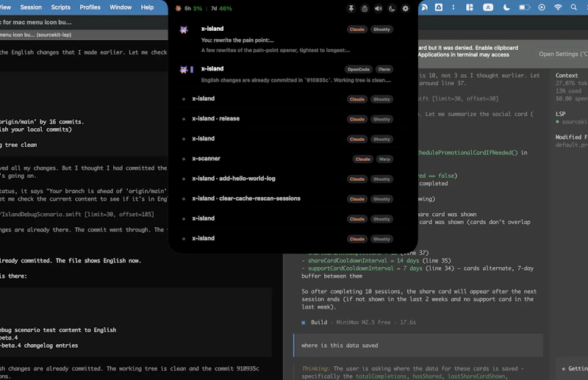This screenshot has height=380, width=588.
Task: Select the '(sourcekit-lsp)' terminal tab
Action: [84, 35]
